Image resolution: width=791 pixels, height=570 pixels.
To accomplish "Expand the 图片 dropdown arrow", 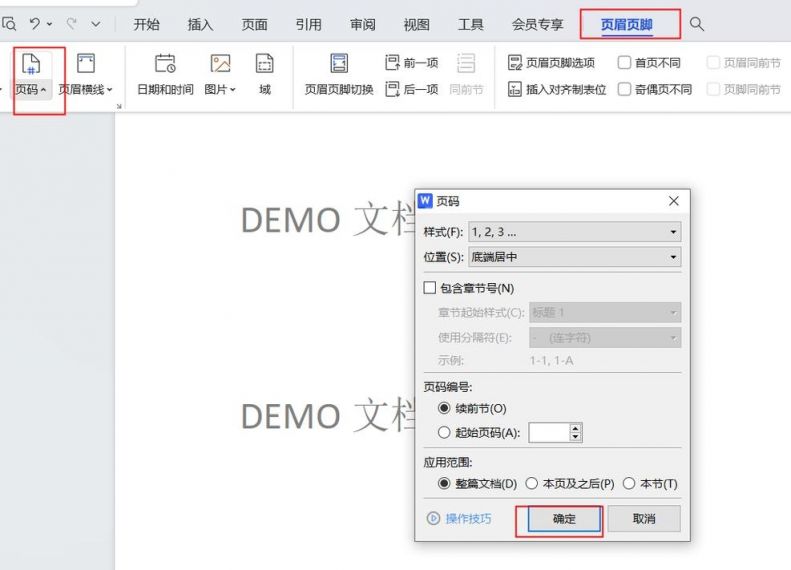I will pos(233,90).
